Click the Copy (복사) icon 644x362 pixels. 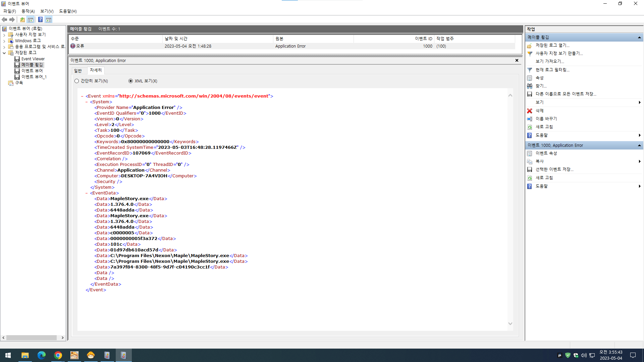coord(530,162)
